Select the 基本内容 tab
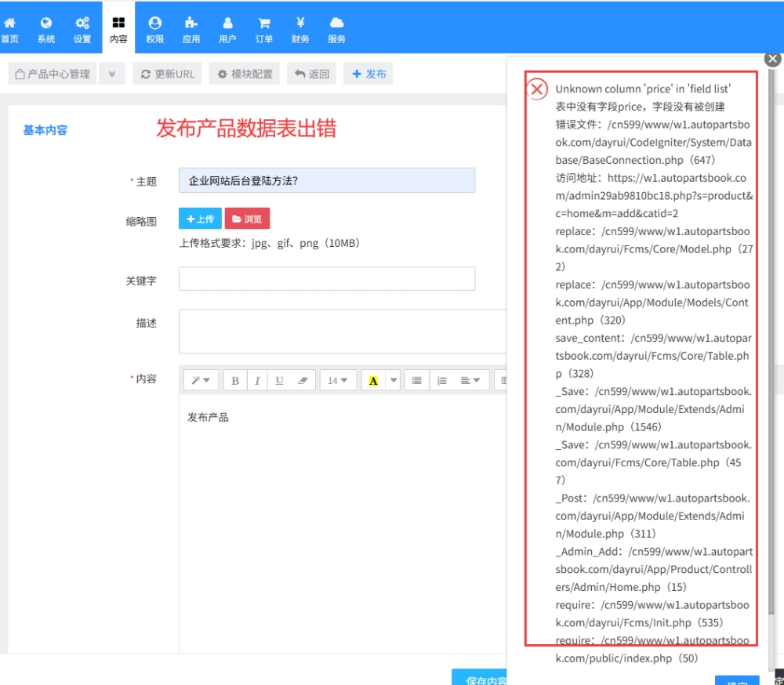Viewport: 784px width, 685px height. (x=45, y=130)
